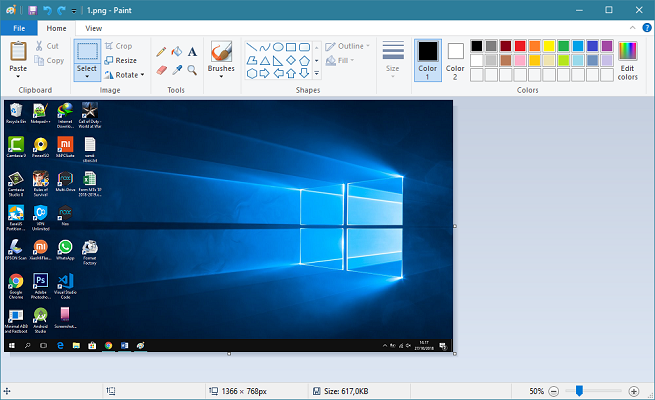Pick the red color swatch
The height and width of the screenshot is (400, 655).
click(520, 46)
